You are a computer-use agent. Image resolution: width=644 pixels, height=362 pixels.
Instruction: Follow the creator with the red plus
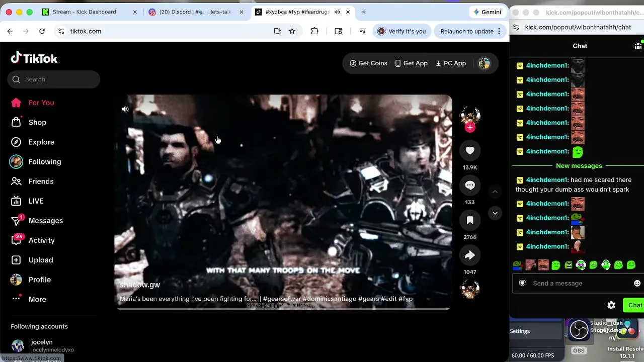pos(470,127)
